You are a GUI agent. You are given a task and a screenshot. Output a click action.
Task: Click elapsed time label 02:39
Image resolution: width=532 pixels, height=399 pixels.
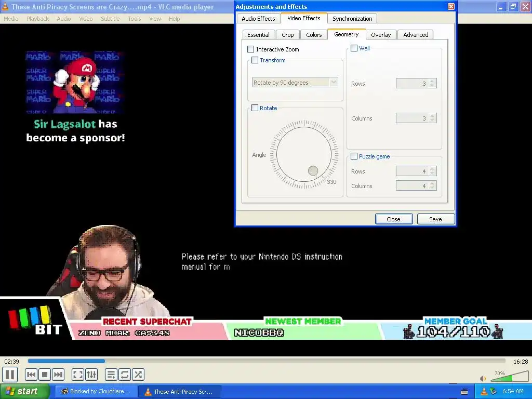(11, 362)
